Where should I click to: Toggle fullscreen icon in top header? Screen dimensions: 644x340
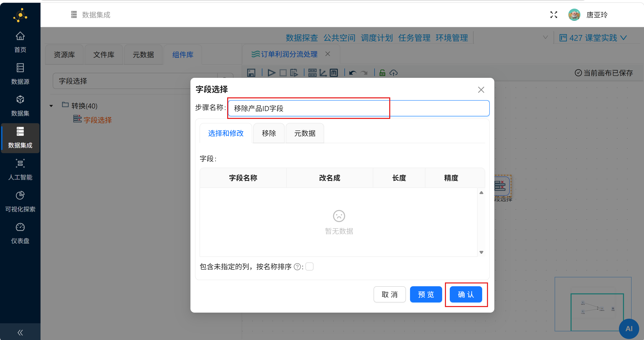[554, 15]
